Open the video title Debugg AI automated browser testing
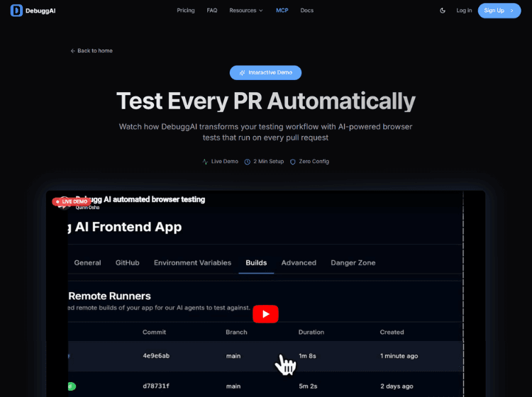Screen dimensions: 532x397 point(140,199)
